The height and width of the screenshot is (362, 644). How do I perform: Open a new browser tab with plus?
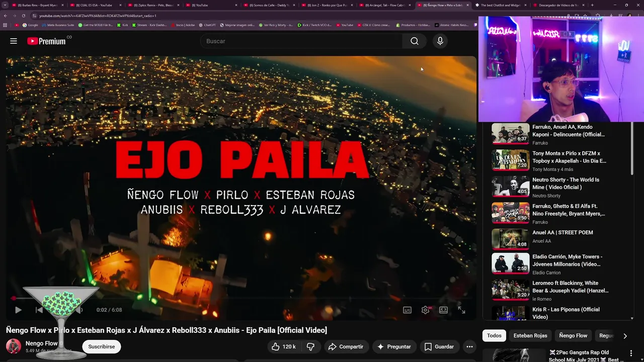coord(592,5)
